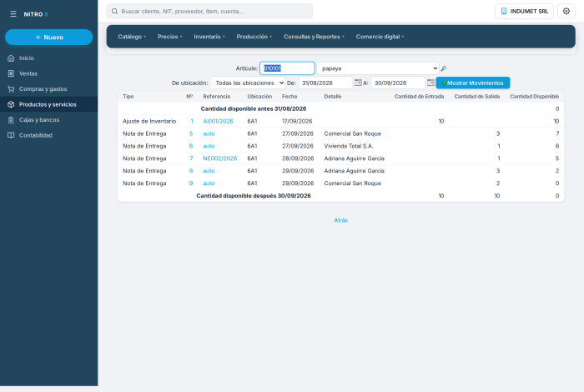
Task: Go to Productos y servicios in sidebar
Action: pos(48,104)
